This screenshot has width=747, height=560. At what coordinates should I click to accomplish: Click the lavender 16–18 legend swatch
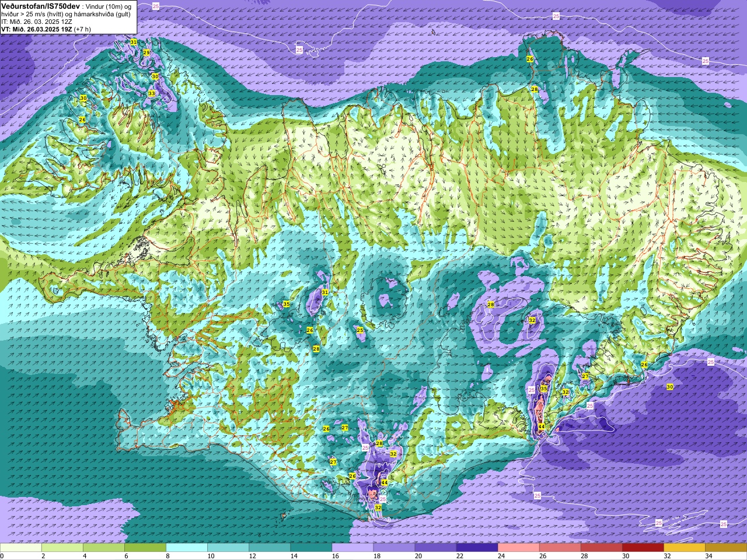(x=352, y=548)
